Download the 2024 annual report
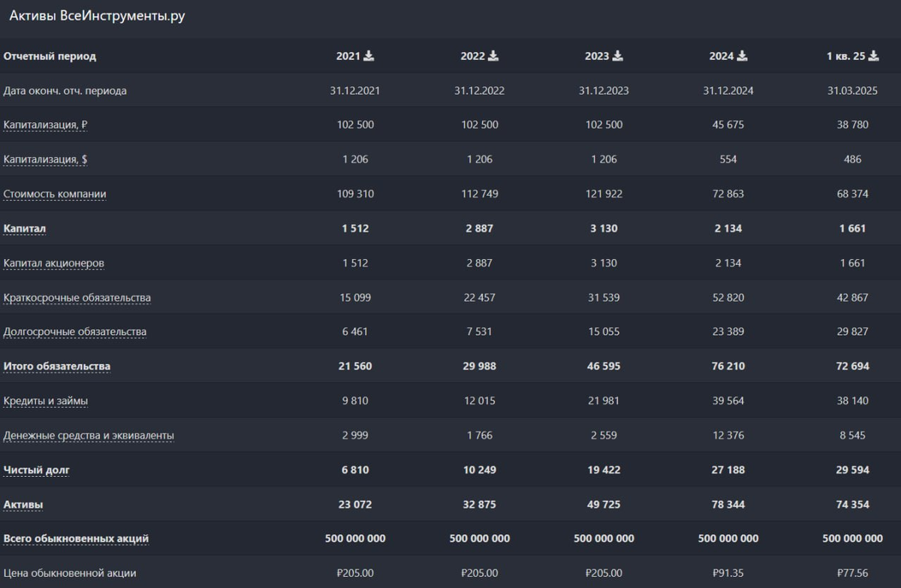The height and width of the screenshot is (588, 901). tap(742, 56)
